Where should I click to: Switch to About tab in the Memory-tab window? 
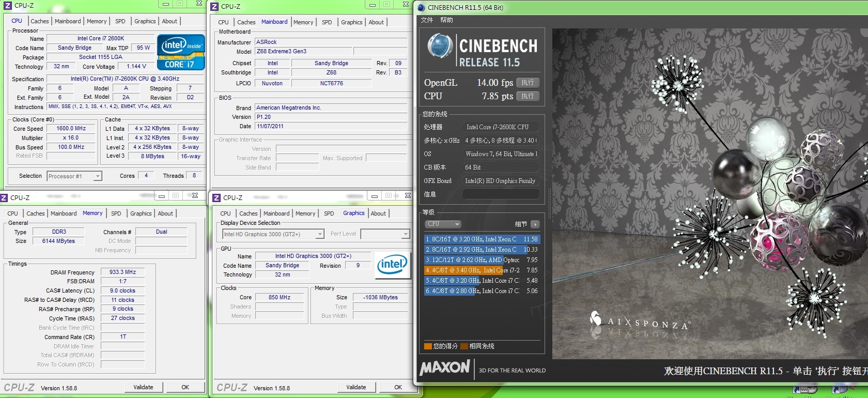tap(165, 213)
